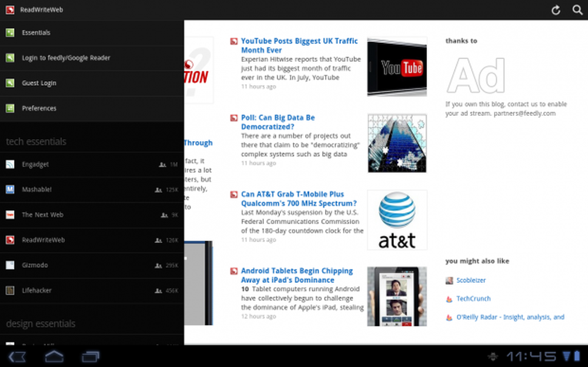The width and height of the screenshot is (588, 367).
Task: Tap the ReadWriteWeb app logo in title bar
Action: [10, 10]
